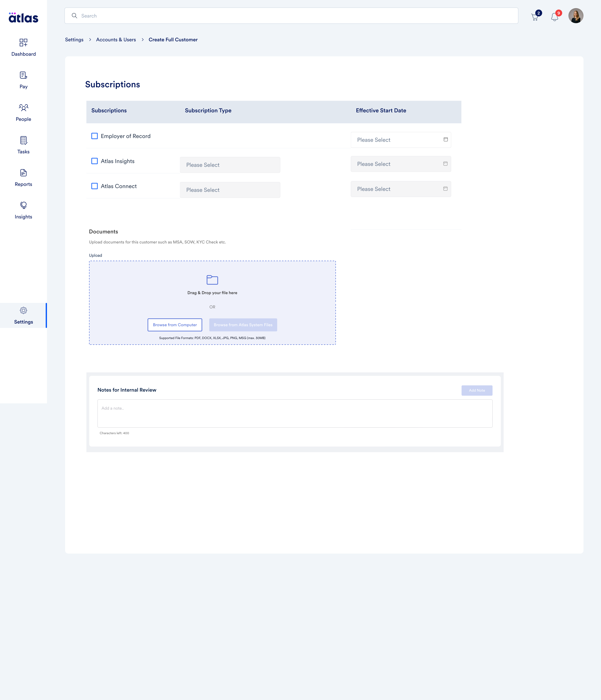The height and width of the screenshot is (700, 601).
Task: Go to People in sidebar
Action: [x=23, y=119]
